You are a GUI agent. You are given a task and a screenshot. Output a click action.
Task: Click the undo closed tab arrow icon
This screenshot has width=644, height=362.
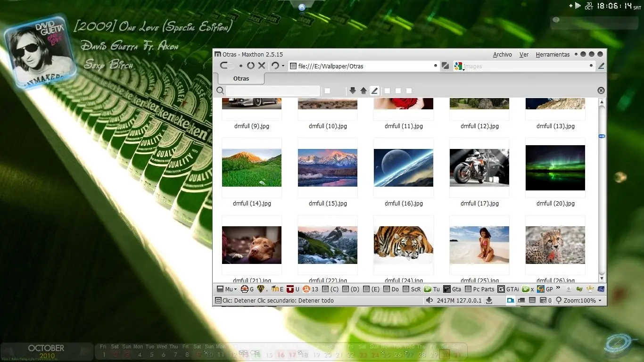tap(275, 66)
